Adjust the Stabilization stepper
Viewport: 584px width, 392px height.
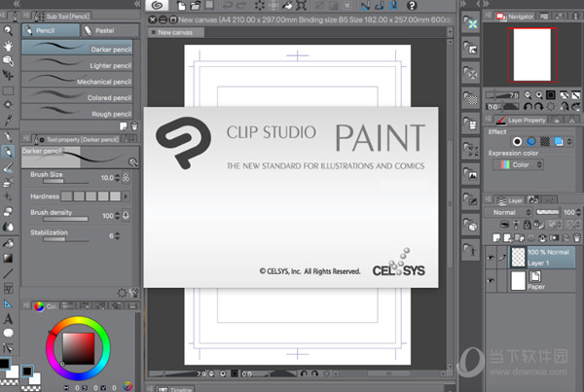118,235
